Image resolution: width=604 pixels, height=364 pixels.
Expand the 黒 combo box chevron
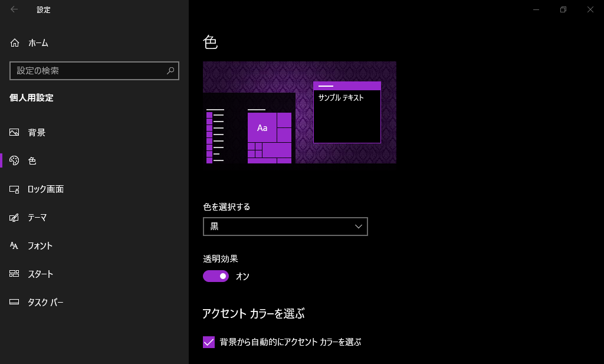click(357, 227)
